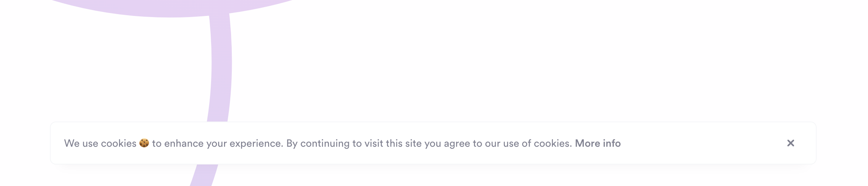Click the word "continuing" in the banner

[325, 143]
